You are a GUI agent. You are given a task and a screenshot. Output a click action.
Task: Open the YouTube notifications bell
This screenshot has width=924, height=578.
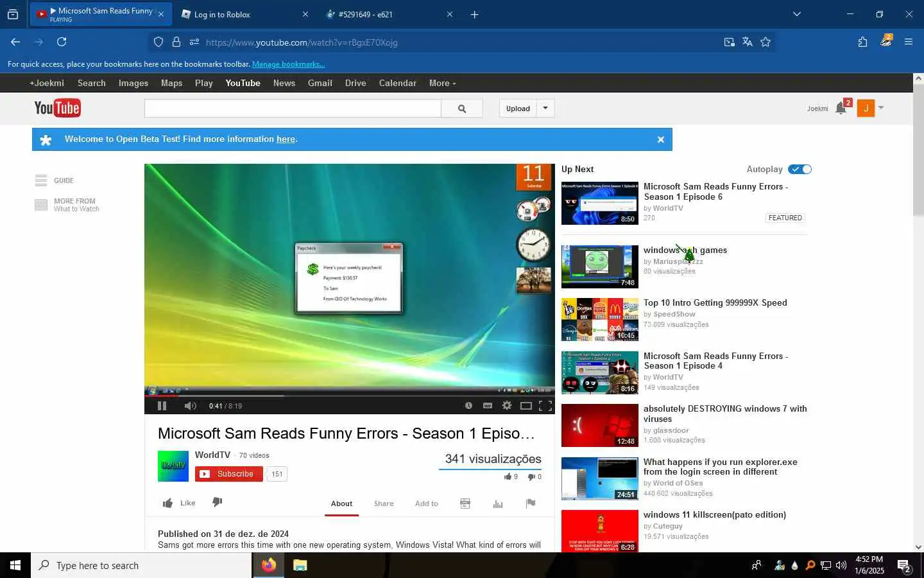tap(841, 108)
